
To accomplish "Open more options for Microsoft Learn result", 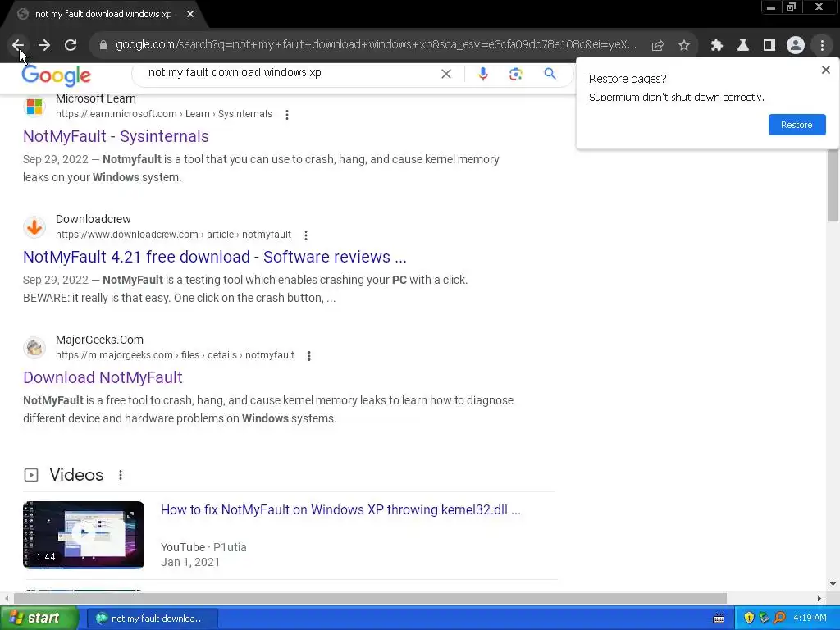I will 287,115.
